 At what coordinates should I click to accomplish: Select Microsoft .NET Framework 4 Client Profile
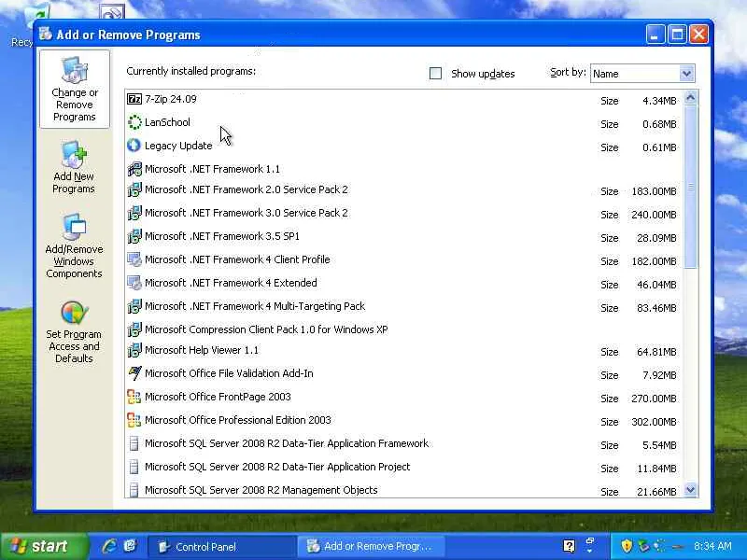(404, 259)
